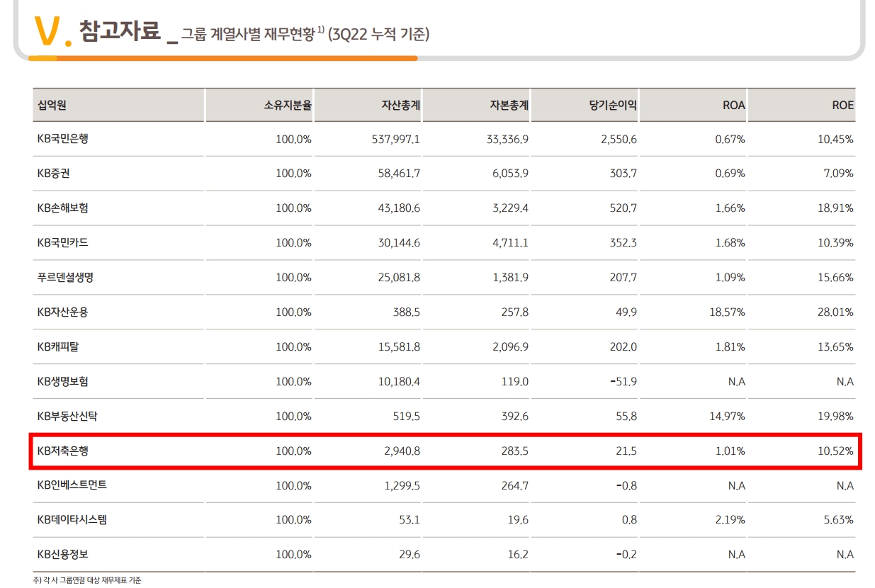Click the 푸르덴셜생명 row label
This screenshot has width=875, height=588.
67,278
